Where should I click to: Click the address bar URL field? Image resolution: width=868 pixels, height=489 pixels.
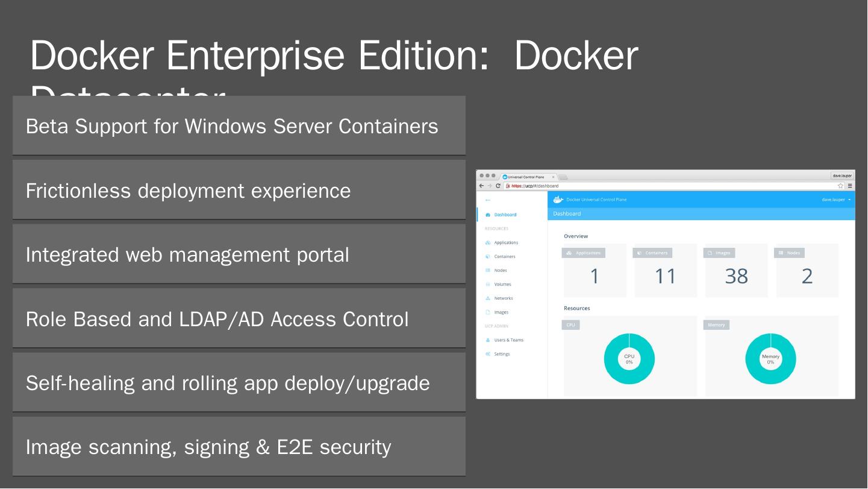[x=673, y=186]
